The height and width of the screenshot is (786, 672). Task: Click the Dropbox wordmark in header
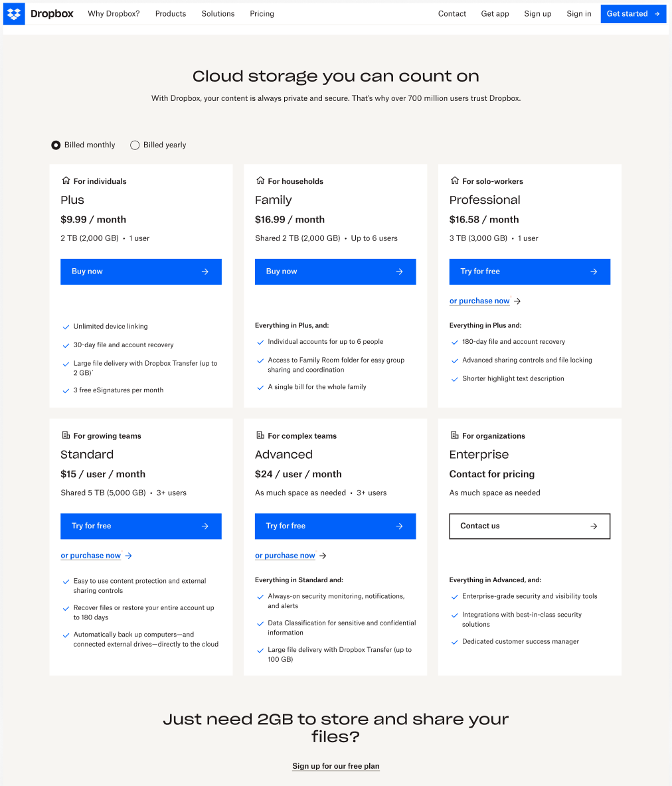click(x=52, y=14)
